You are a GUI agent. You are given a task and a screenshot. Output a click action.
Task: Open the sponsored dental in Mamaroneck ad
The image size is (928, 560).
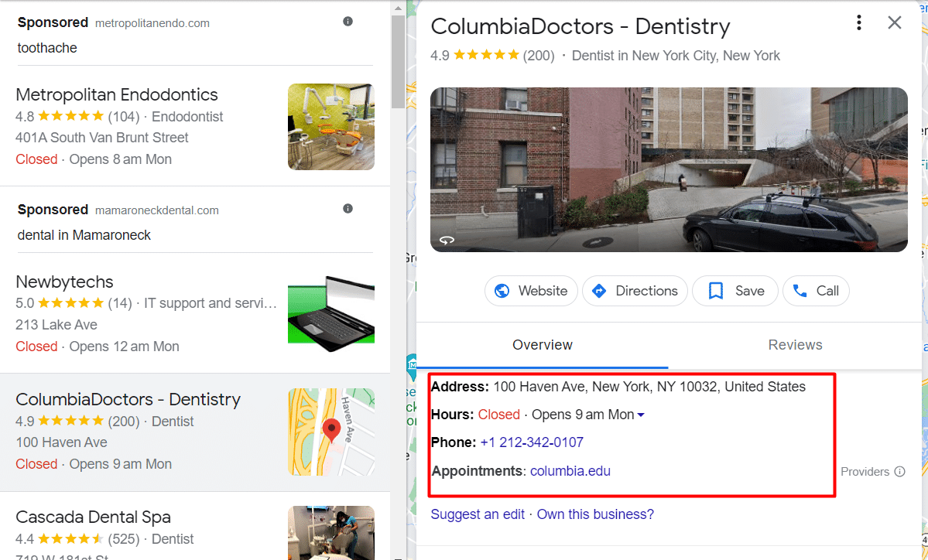pyautogui.click(x=84, y=235)
